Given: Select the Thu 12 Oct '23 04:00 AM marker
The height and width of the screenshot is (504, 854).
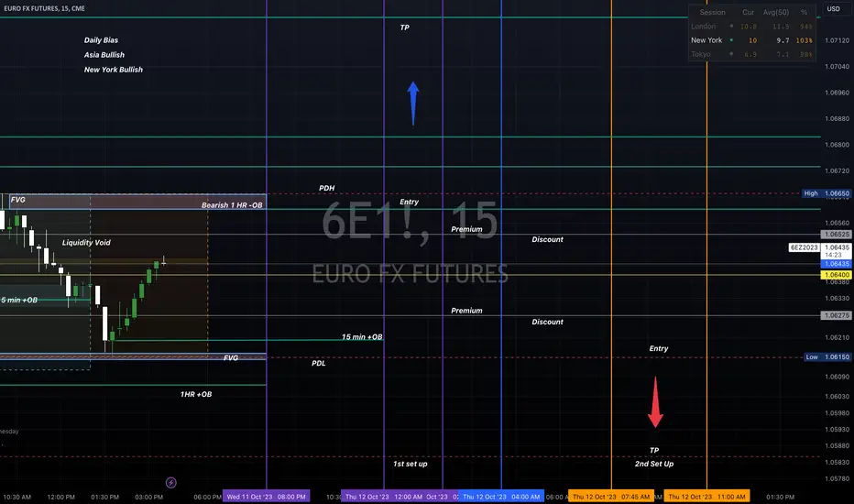Looking at the screenshot, I should (501, 497).
